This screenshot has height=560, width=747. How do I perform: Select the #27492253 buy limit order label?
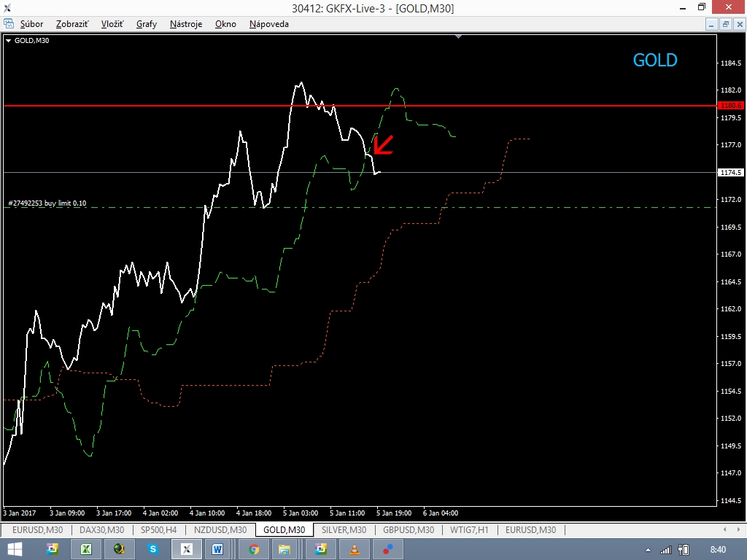click(x=47, y=203)
